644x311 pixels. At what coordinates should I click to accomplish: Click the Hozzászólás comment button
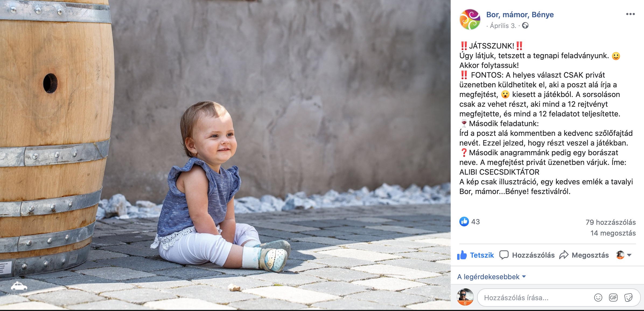527,255
